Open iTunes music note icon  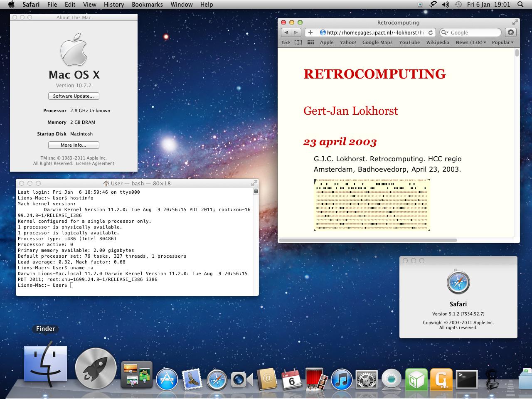pos(342,379)
